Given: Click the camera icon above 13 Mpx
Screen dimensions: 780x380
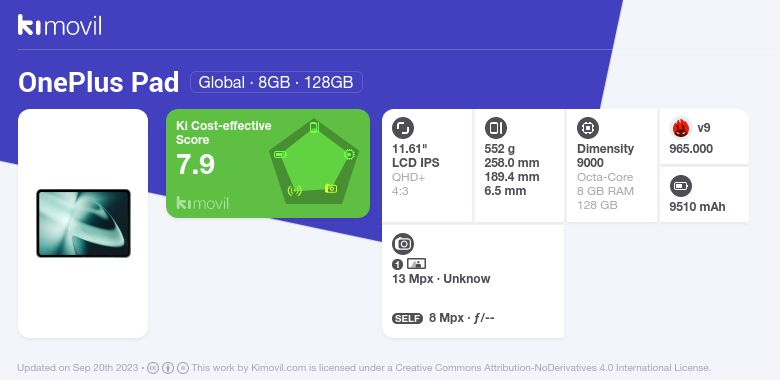Looking at the screenshot, I should tap(403, 244).
